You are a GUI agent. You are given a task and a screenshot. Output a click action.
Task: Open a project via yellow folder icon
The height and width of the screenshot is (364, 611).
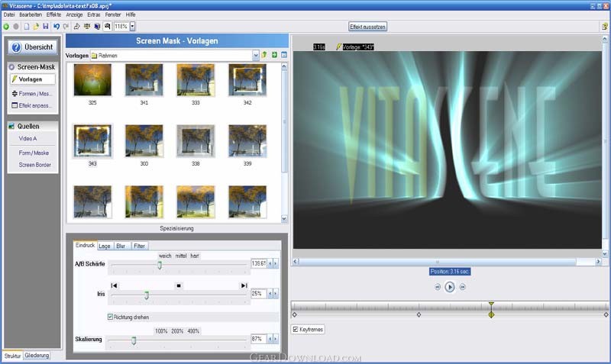(36, 27)
